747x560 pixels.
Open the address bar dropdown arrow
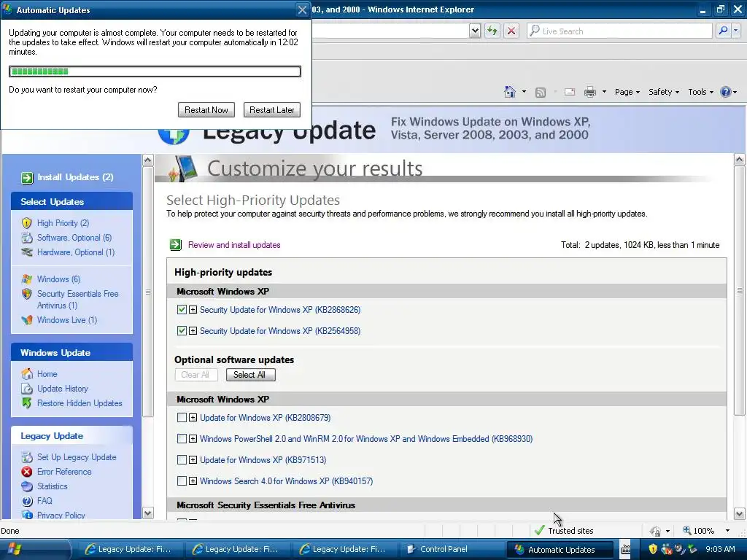(474, 31)
